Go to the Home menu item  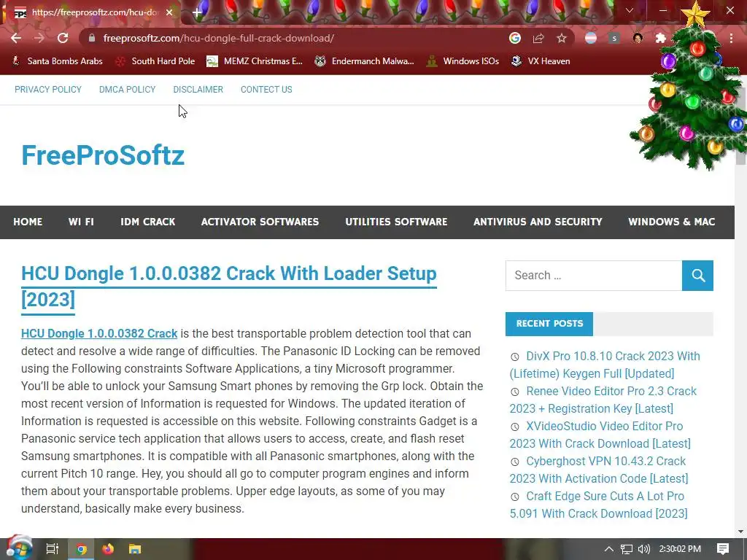pyautogui.click(x=28, y=222)
